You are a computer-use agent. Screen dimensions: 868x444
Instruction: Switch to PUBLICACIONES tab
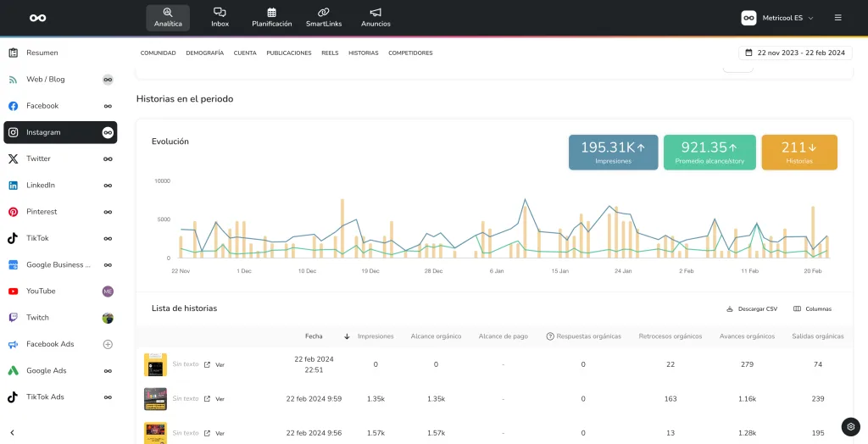[289, 53]
